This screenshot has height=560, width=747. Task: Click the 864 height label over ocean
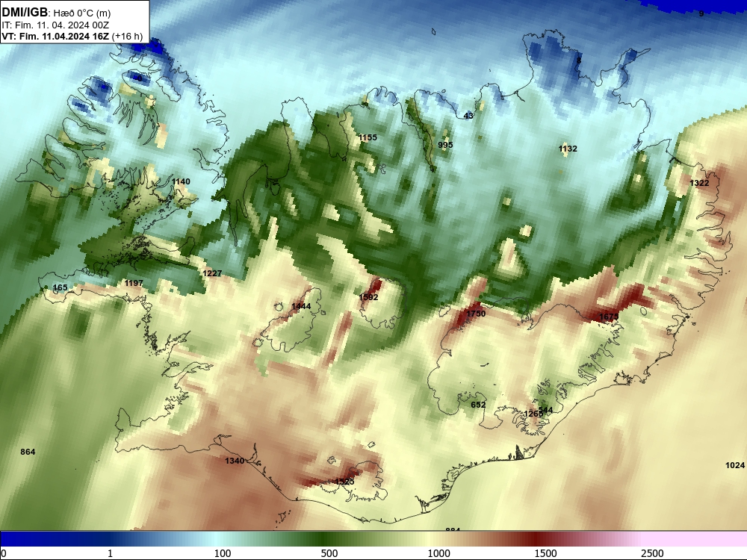[28, 452]
